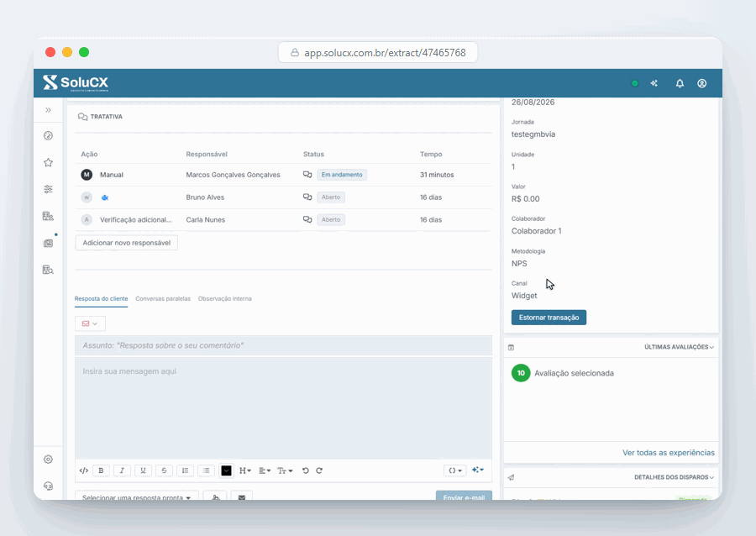
Task: Open the heading style dropdown
Action: pos(245,470)
